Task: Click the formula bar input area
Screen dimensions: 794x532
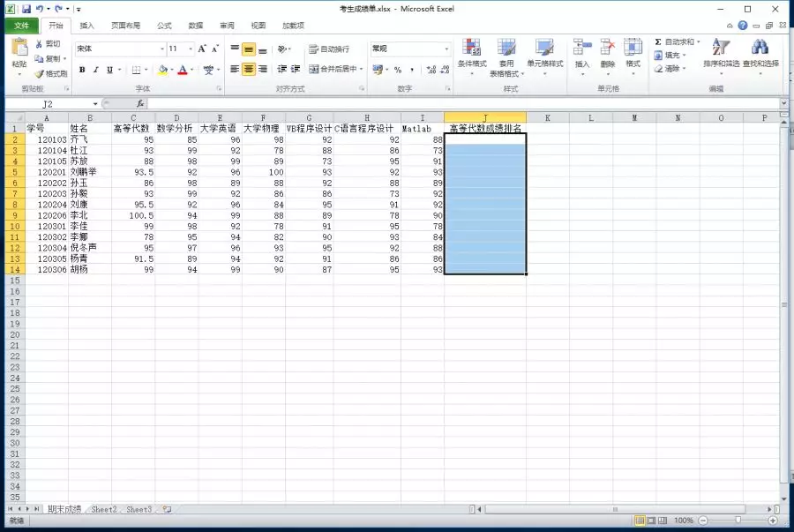Action: 463,104
